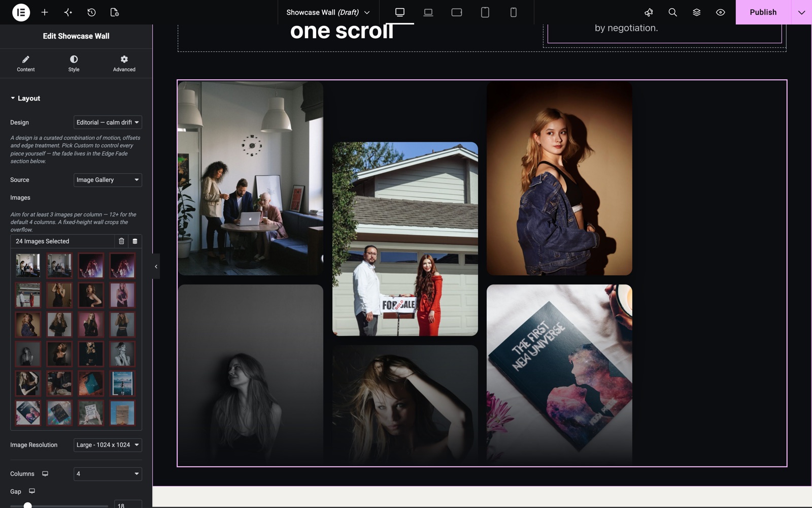Open the Design dropdown
Screen dimensions: 812x508
(108, 122)
